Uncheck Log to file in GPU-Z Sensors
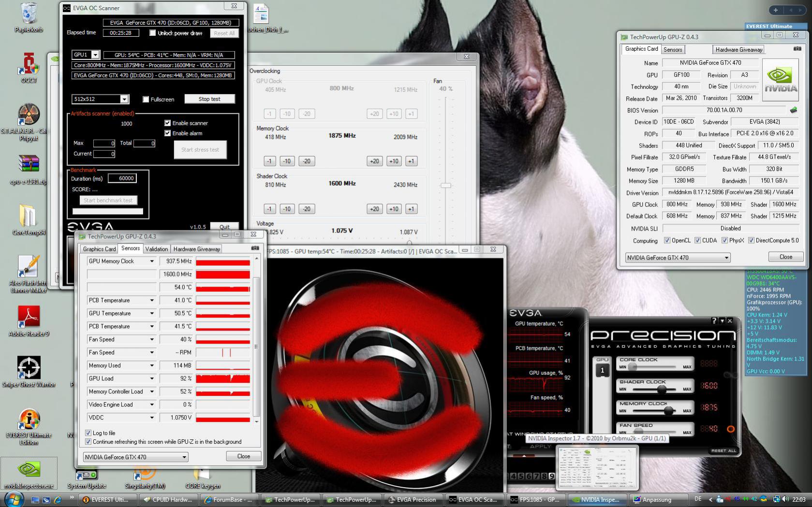The height and width of the screenshot is (507, 812). 88,433
